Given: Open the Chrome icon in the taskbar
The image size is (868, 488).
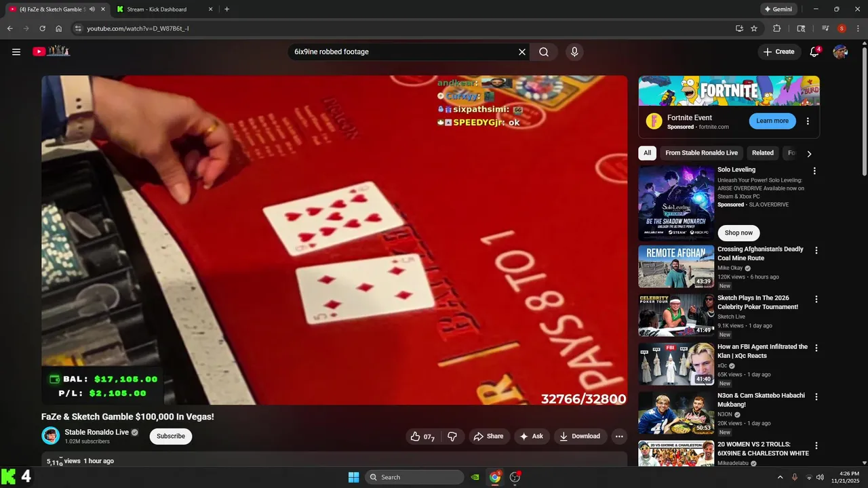Looking at the screenshot, I should point(495,477).
